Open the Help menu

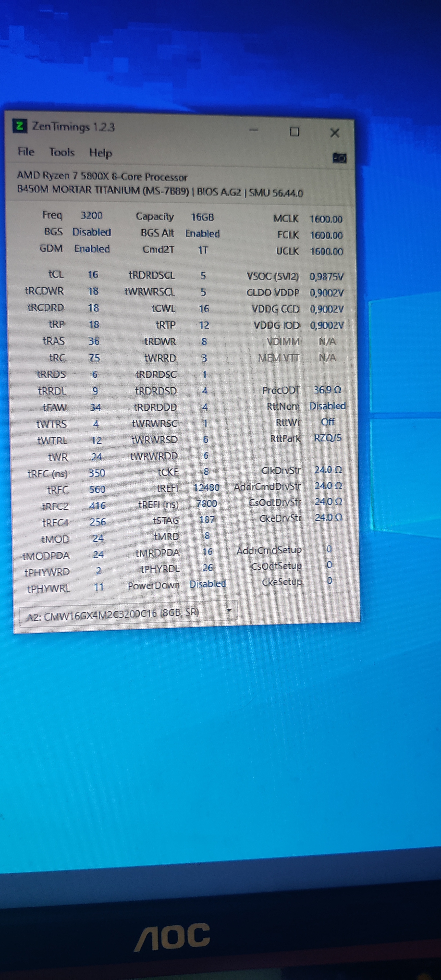pos(100,153)
